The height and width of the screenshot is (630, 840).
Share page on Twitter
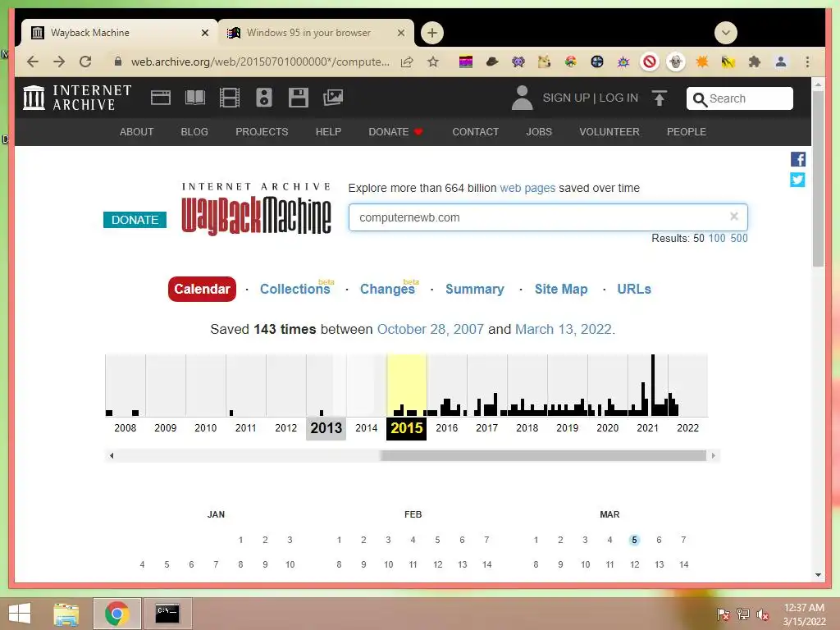[x=797, y=180]
